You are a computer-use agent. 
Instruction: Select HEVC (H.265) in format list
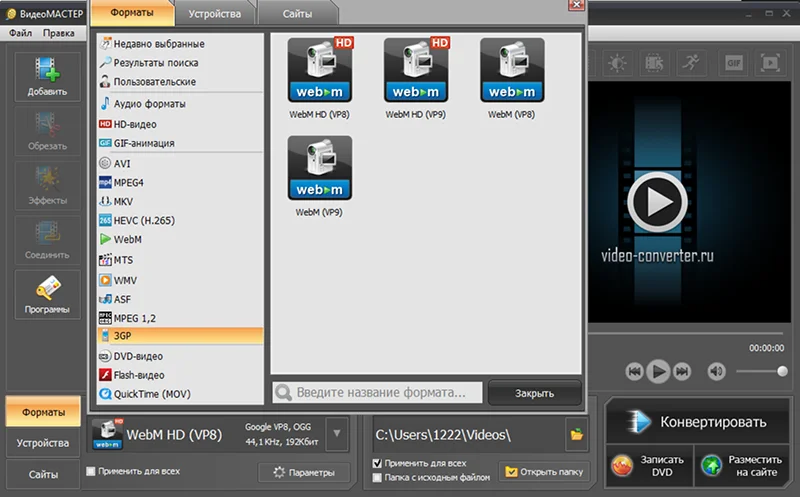180,220
